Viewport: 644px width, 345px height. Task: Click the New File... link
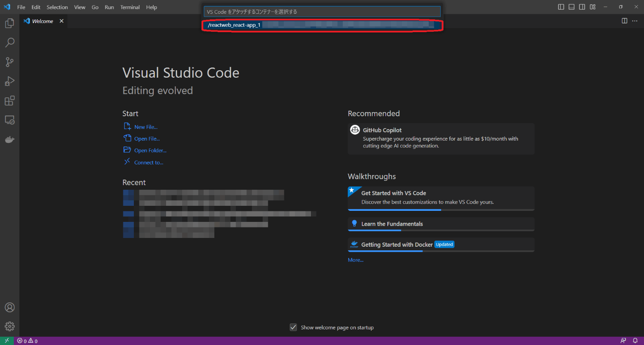(x=146, y=127)
